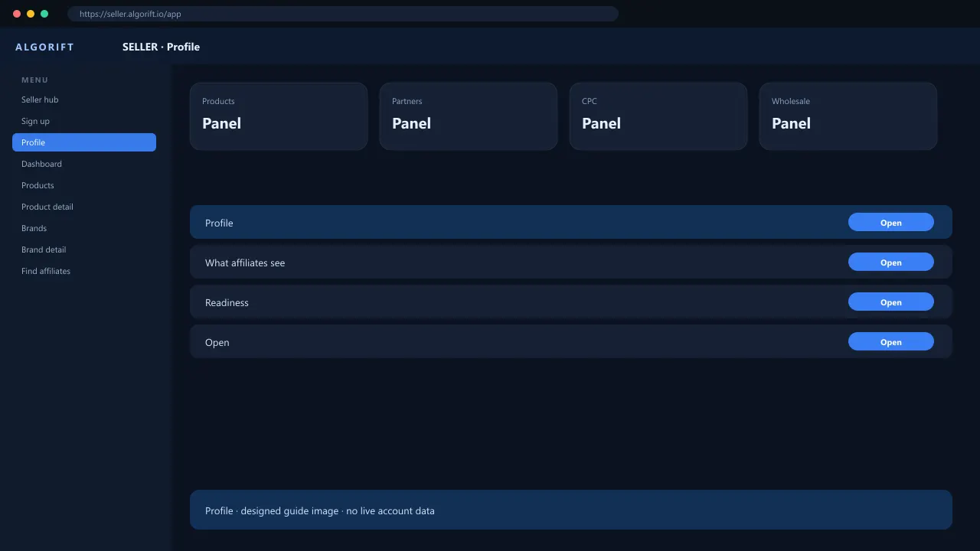Select Profile in the sidebar menu
Viewport: 980px width, 551px height.
point(84,142)
